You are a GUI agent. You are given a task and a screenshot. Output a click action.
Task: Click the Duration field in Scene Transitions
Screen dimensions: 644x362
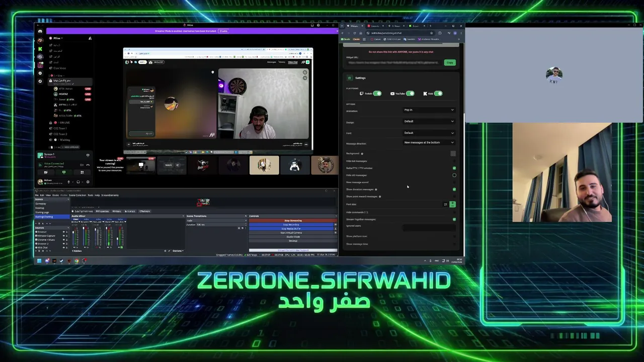222,225
